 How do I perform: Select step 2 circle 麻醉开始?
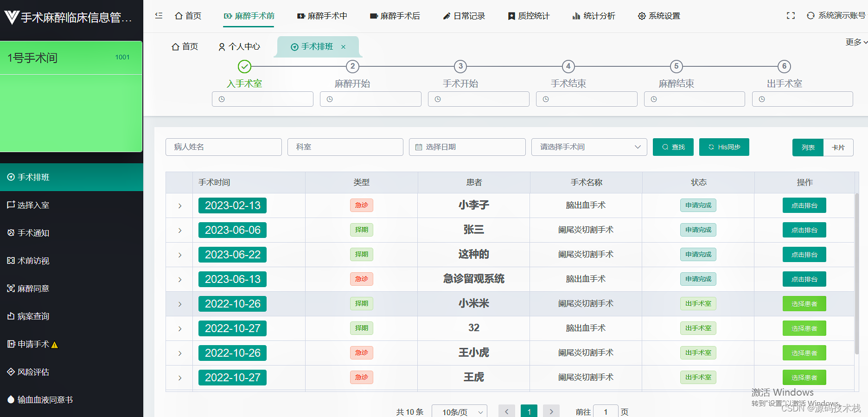click(x=352, y=66)
